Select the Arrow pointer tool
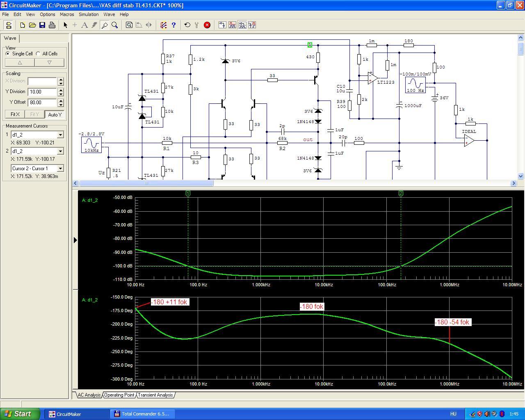The width and height of the screenshot is (525, 420). [65, 25]
